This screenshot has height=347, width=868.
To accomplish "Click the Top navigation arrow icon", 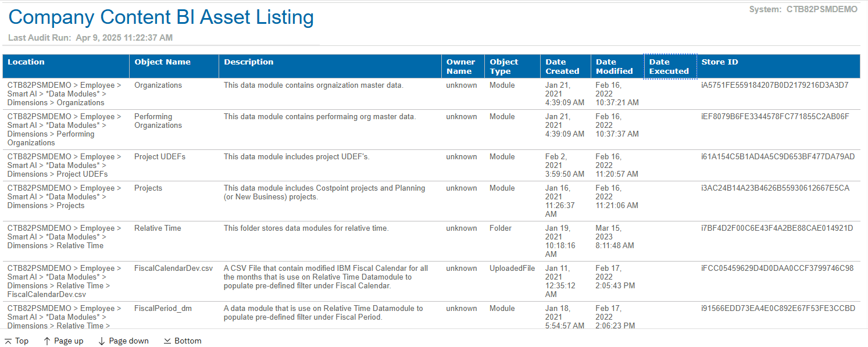I will click(8, 341).
